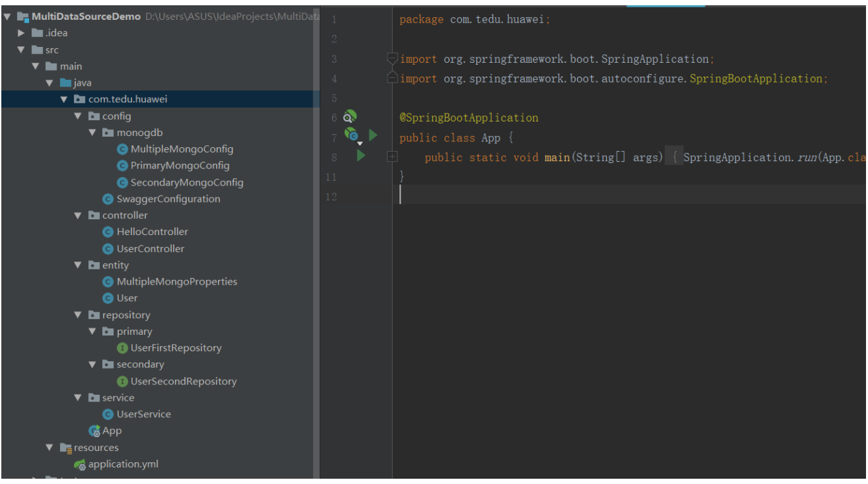Select UserSecondRepository file name
The image size is (868, 484).
[184, 381]
